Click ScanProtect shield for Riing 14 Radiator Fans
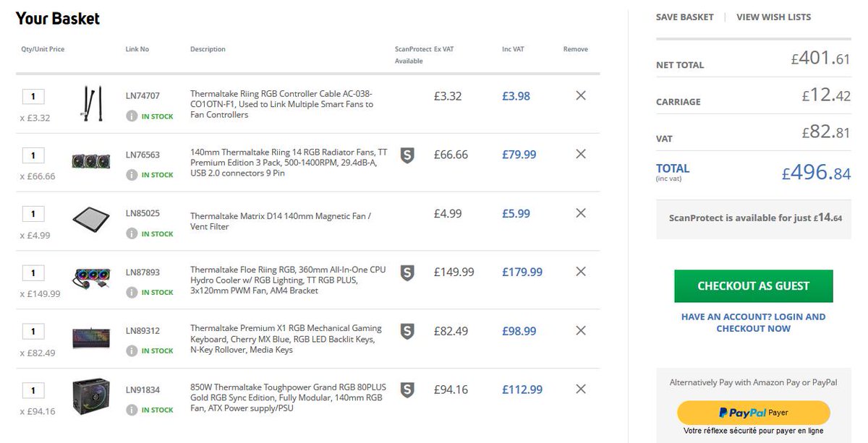The image size is (868, 443). pos(407,155)
